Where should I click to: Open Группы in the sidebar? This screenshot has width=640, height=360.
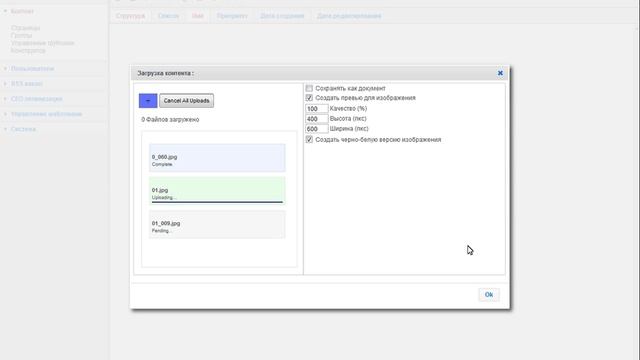click(x=21, y=36)
